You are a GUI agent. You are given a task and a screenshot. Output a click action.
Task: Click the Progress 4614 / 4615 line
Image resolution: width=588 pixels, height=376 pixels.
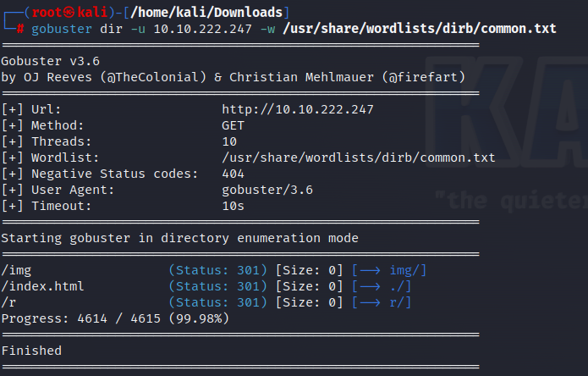(x=115, y=318)
